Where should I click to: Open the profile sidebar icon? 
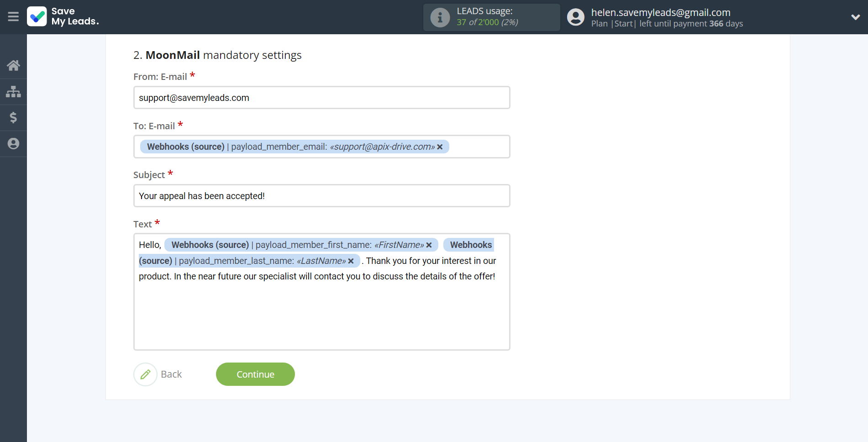pyautogui.click(x=13, y=144)
